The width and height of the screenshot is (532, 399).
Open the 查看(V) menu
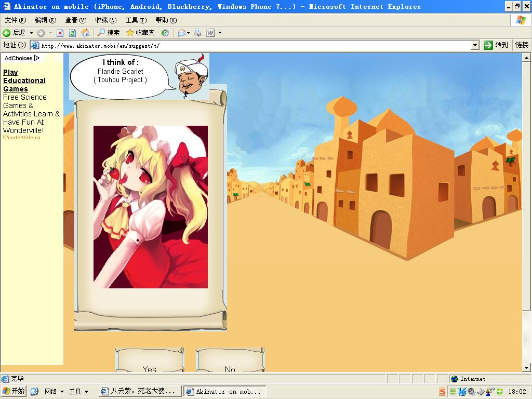coord(76,20)
